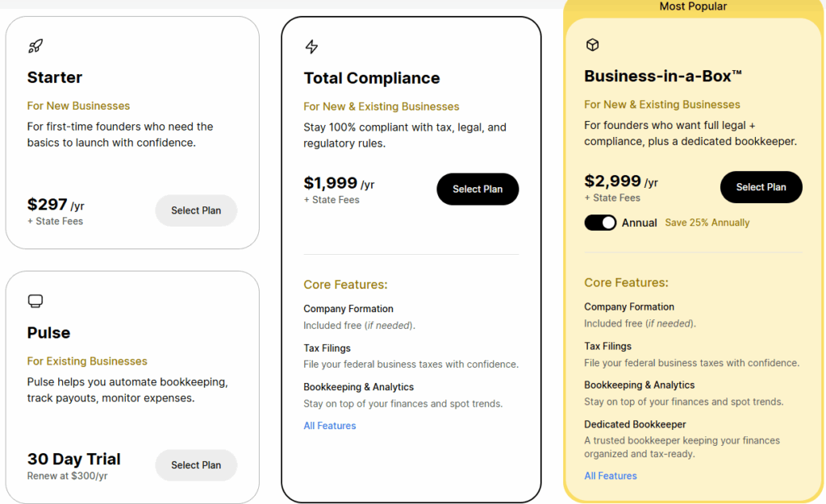Image resolution: width=826 pixels, height=504 pixels.
Task: Select the Starter plan
Action: [196, 210]
